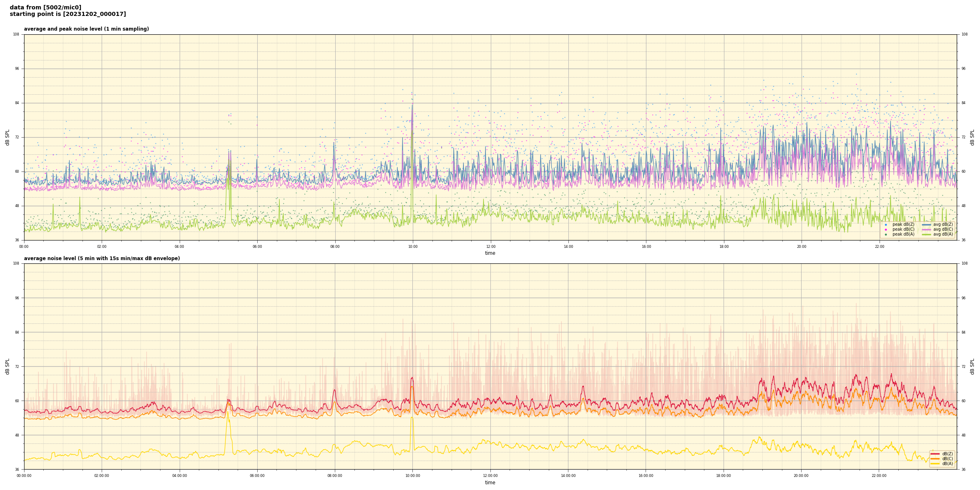Click the blue peak dB(Z) legend marker
The image size is (980, 490).
click(886, 225)
